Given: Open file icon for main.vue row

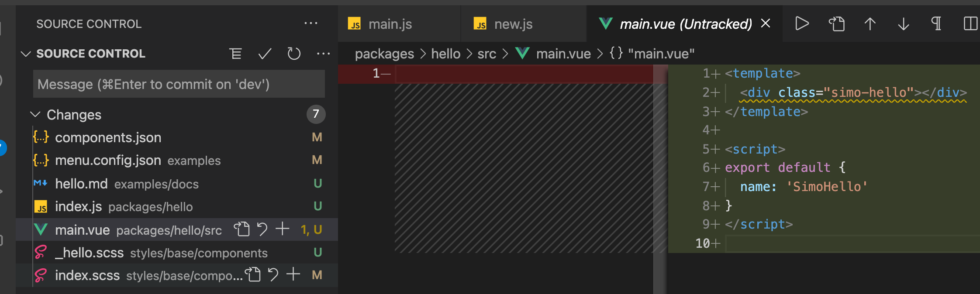Looking at the screenshot, I should click(242, 229).
